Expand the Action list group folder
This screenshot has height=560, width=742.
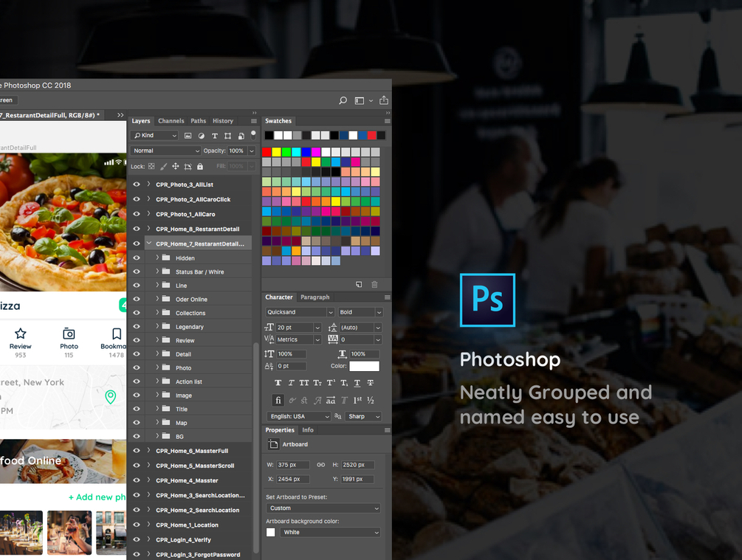point(157,381)
